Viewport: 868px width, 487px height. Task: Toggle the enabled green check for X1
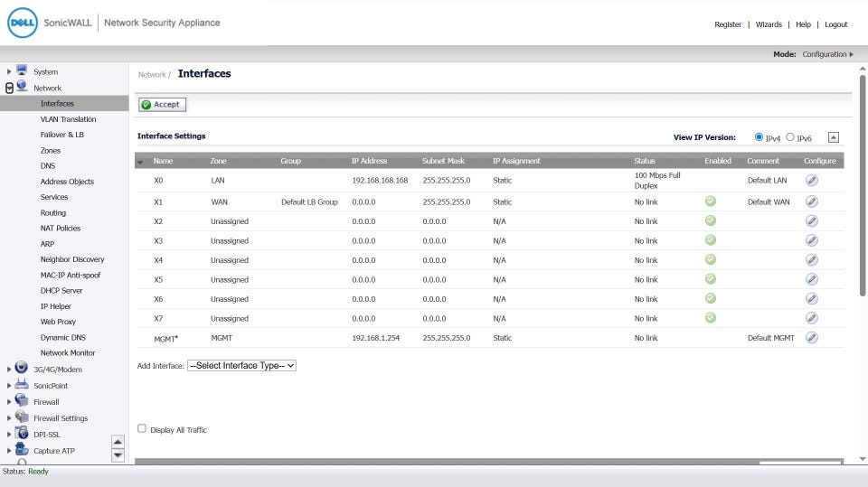click(x=711, y=201)
